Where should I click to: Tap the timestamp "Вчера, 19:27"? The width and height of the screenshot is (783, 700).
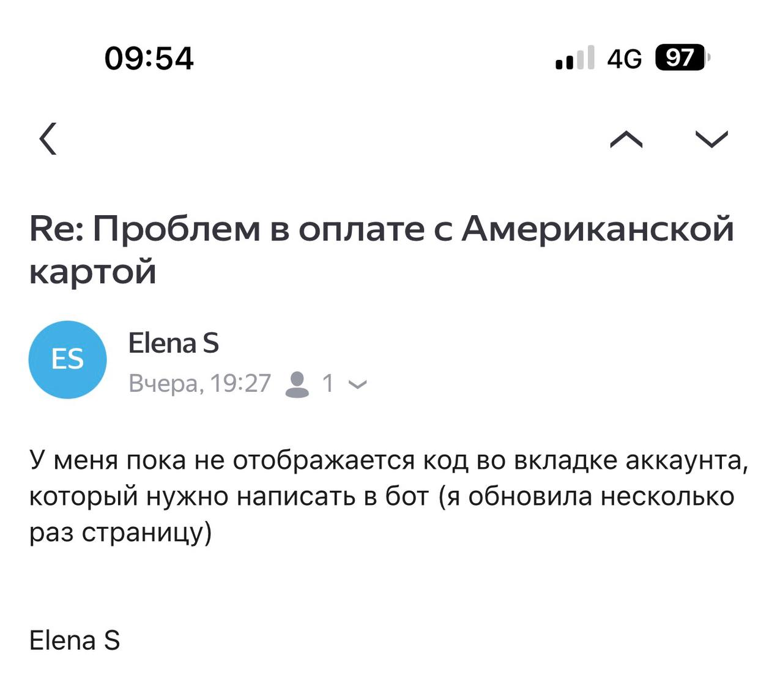[x=200, y=384]
